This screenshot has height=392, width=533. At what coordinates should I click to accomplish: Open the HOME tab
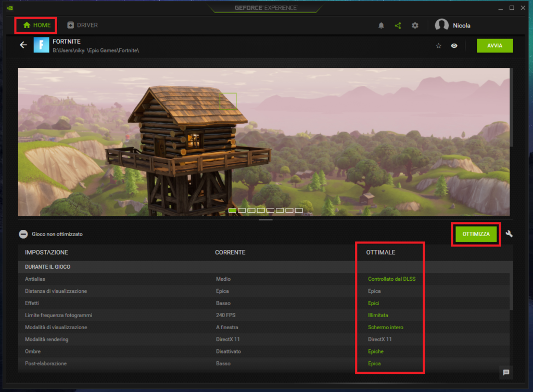37,25
